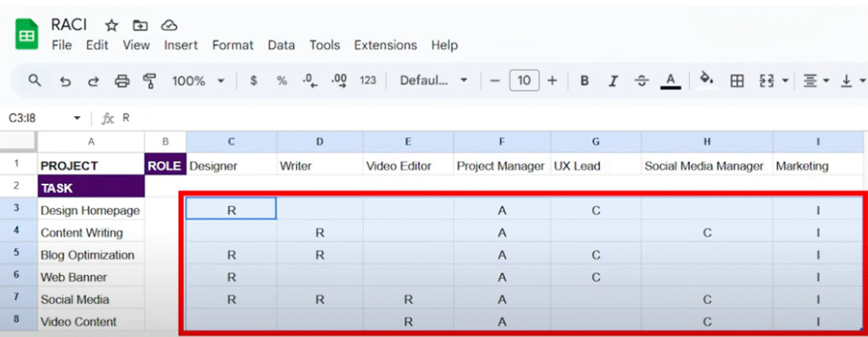The width and height of the screenshot is (868, 337).
Task: Open the toolbar search magnifier icon
Action: coord(35,80)
